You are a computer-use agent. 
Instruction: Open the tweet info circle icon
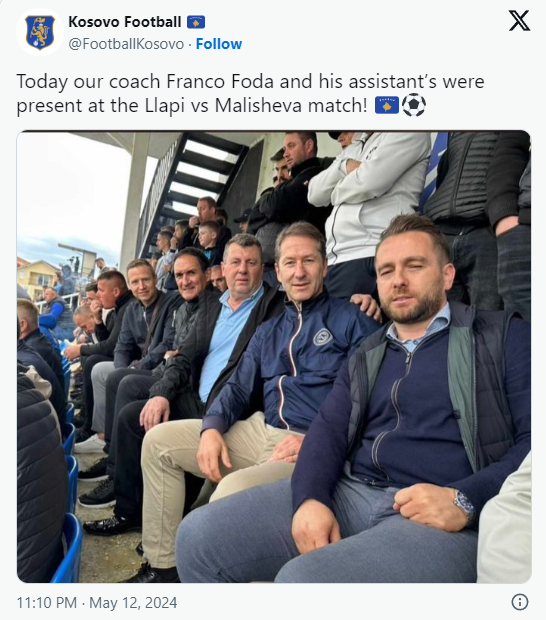pyautogui.click(x=520, y=602)
